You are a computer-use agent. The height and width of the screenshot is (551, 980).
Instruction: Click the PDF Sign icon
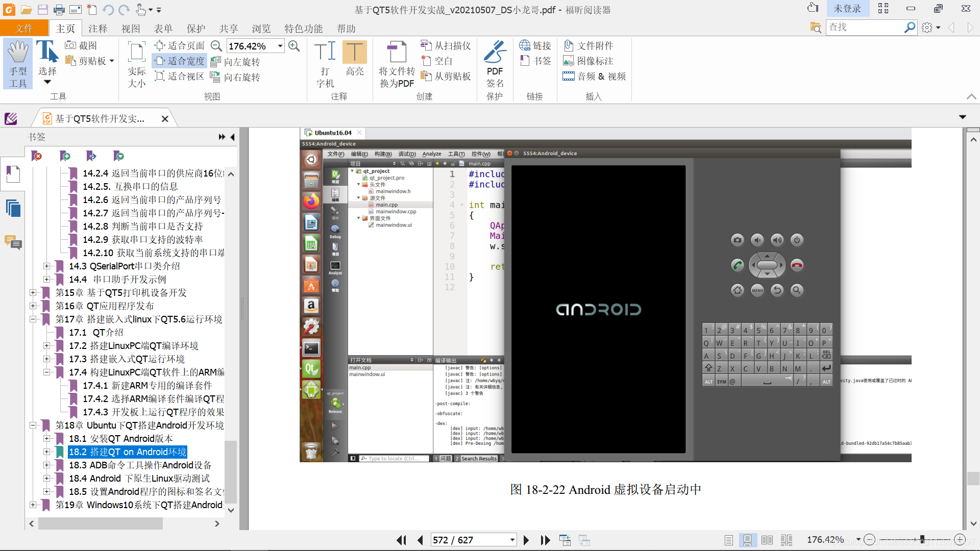(x=495, y=63)
